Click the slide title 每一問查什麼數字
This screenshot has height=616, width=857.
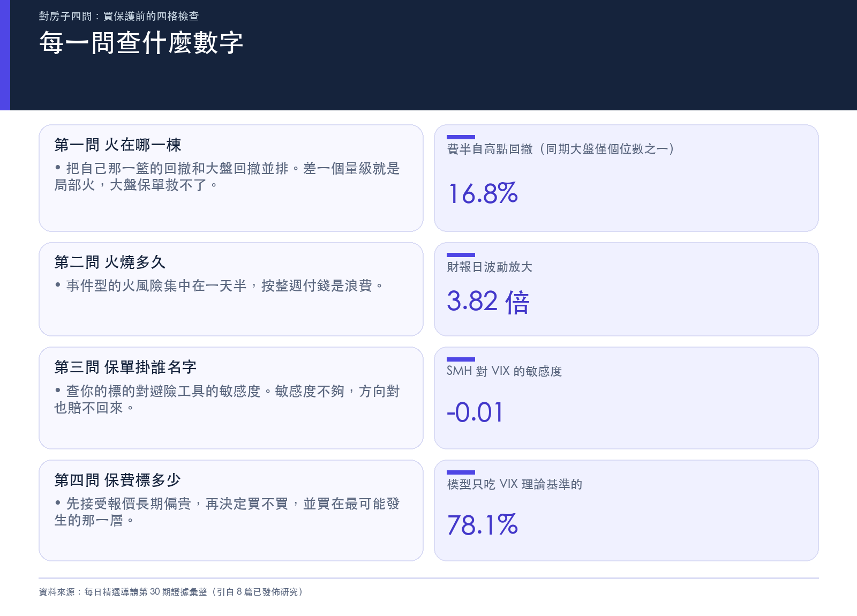[x=141, y=43]
